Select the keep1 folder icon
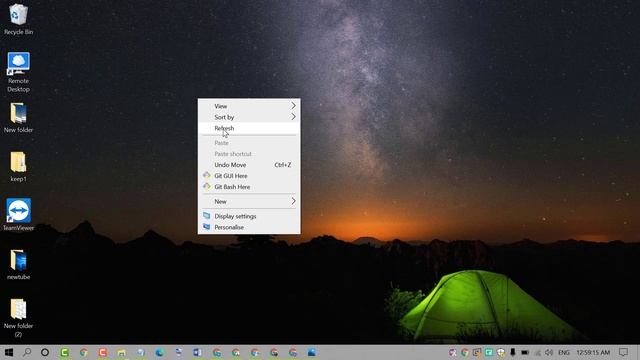 [18, 167]
